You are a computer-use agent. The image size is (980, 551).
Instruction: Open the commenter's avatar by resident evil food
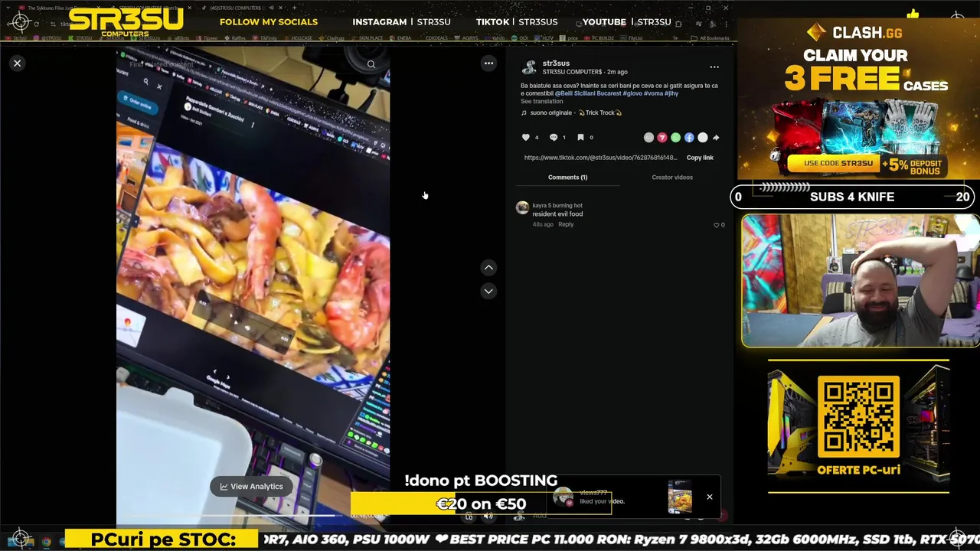tap(522, 207)
